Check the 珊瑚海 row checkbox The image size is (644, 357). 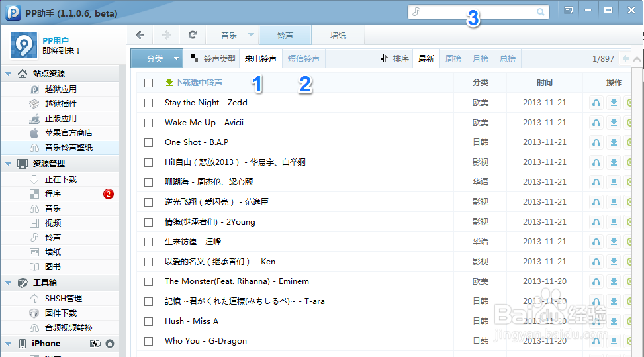point(149,182)
